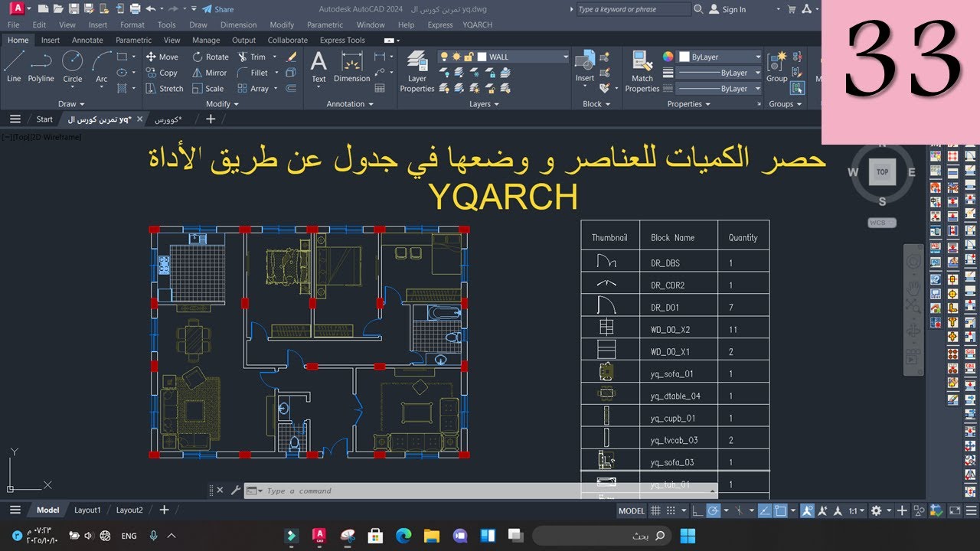Open the annotation scale 1:1 dropdown
Screen dimensions: 980x551
point(856,510)
